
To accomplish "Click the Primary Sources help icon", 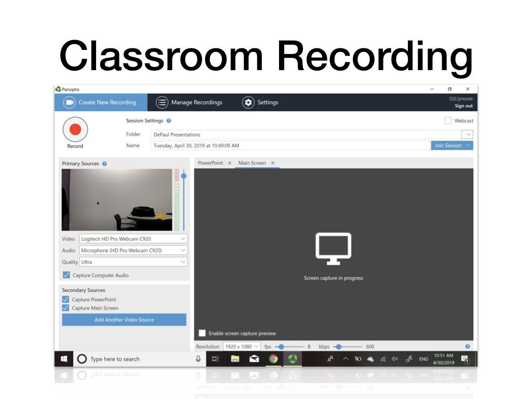I will coord(104,164).
